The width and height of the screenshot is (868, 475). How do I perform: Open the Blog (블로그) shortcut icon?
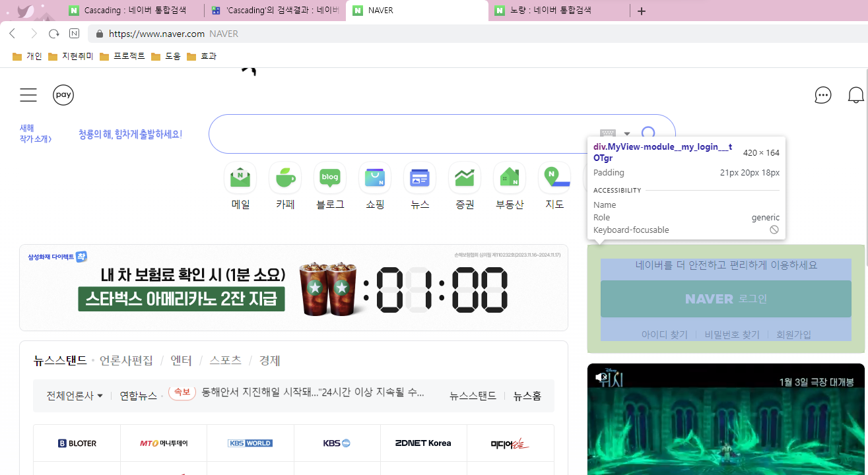click(x=330, y=177)
